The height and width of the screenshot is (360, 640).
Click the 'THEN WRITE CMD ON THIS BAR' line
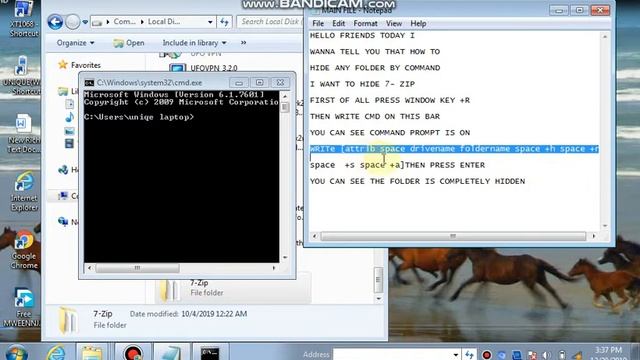coord(375,116)
